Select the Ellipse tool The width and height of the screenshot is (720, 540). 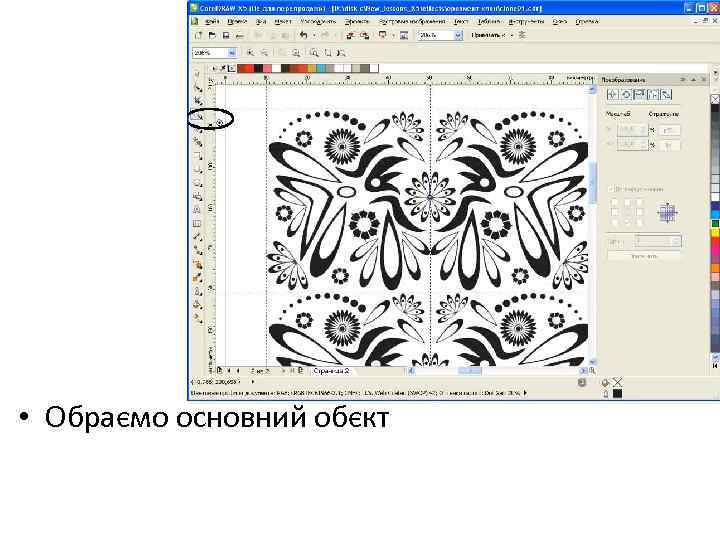click(197, 170)
